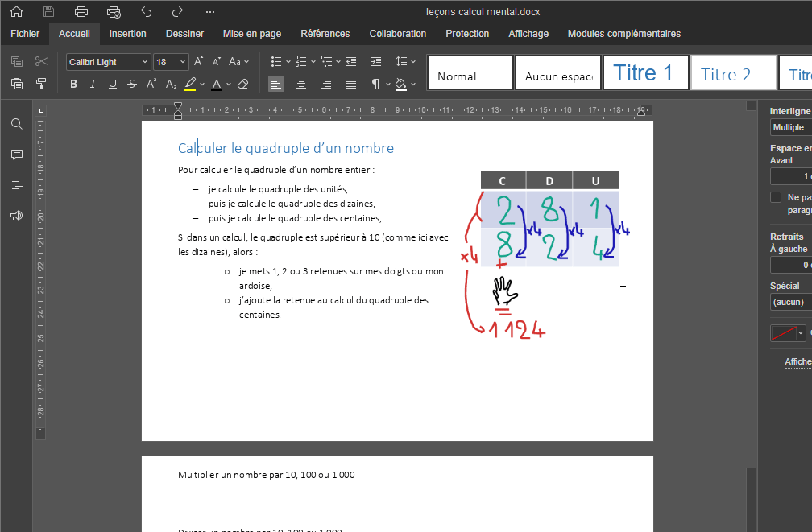Decrease paragraph indent

[x=351, y=62]
